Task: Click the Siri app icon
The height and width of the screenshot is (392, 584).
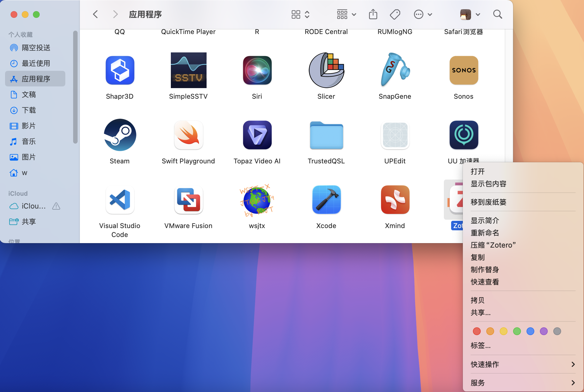Action: pos(257,71)
